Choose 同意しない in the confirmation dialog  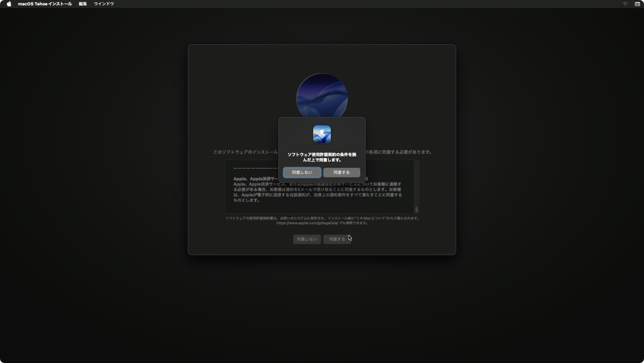pyautogui.click(x=302, y=172)
